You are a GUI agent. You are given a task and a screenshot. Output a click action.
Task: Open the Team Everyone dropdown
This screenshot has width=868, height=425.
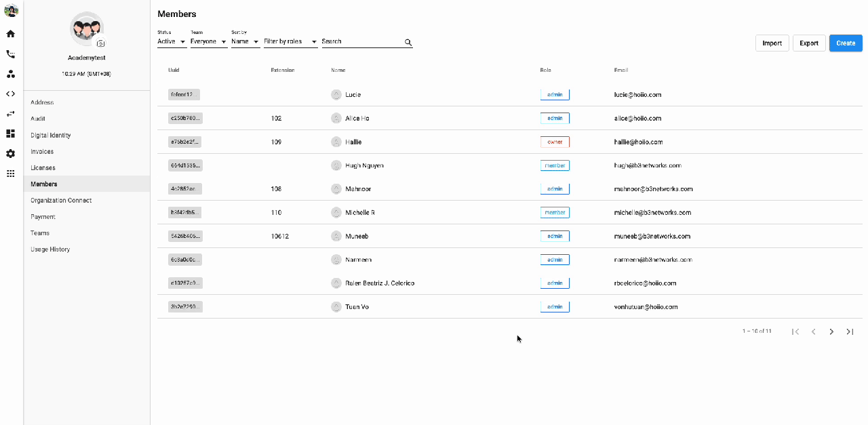[x=209, y=41]
